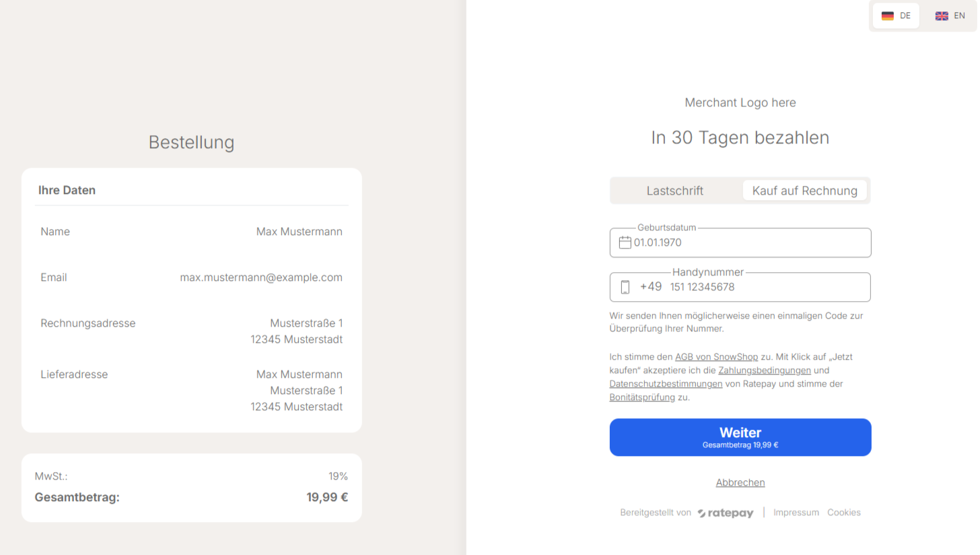Click the German flag icon
Image resolution: width=980 pixels, height=555 pixels.
[887, 16]
